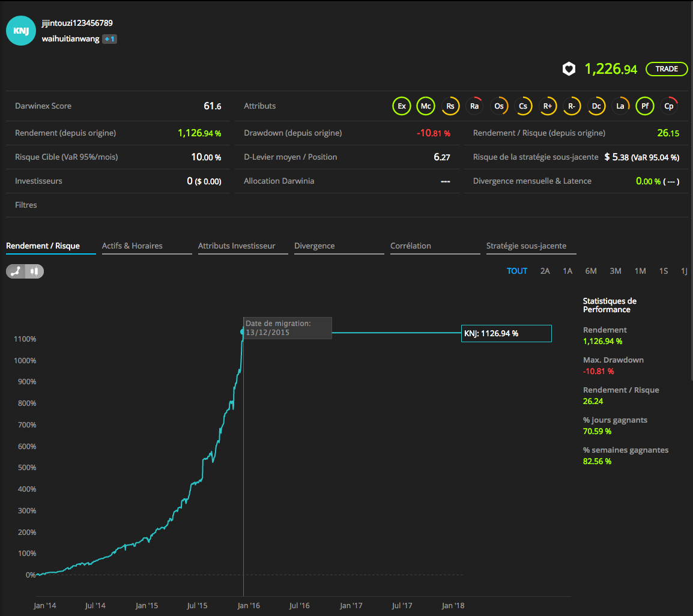Click the Divergence mensuelle & Latence label
The height and width of the screenshot is (616, 693).
pyautogui.click(x=532, y=181)
